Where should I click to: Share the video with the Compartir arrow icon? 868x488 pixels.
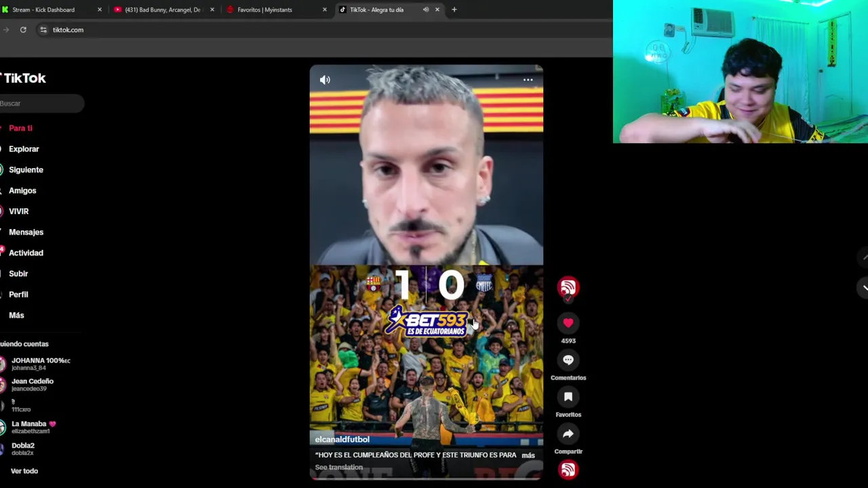tap(568, 434)
